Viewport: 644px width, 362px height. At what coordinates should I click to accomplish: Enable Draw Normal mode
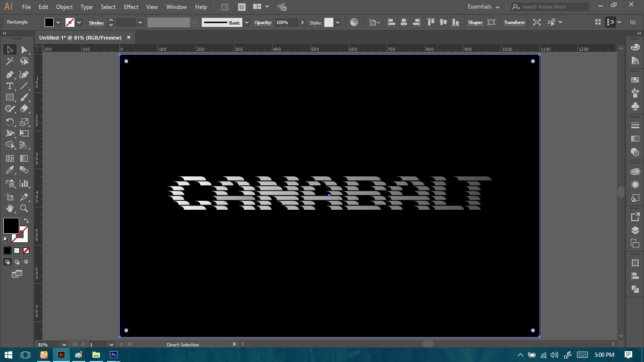pyautogui.click(x=8, y=262)
